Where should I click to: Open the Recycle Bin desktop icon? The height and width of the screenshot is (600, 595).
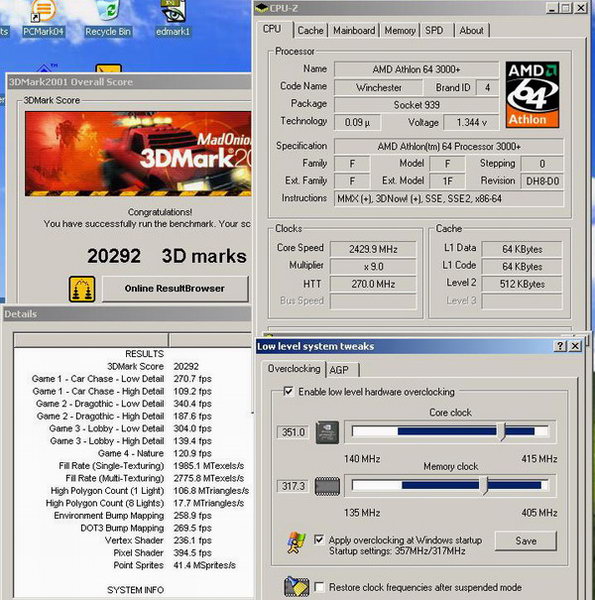(108, 17)
